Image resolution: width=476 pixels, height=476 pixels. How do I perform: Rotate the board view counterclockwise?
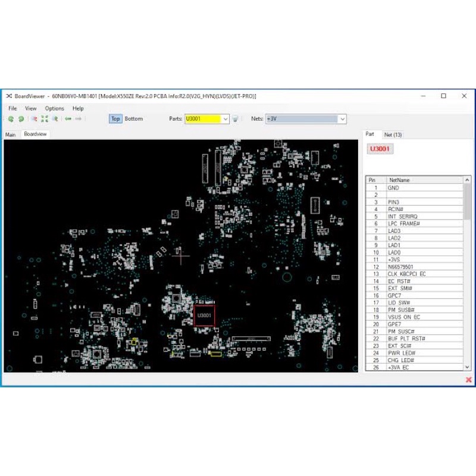11,119
